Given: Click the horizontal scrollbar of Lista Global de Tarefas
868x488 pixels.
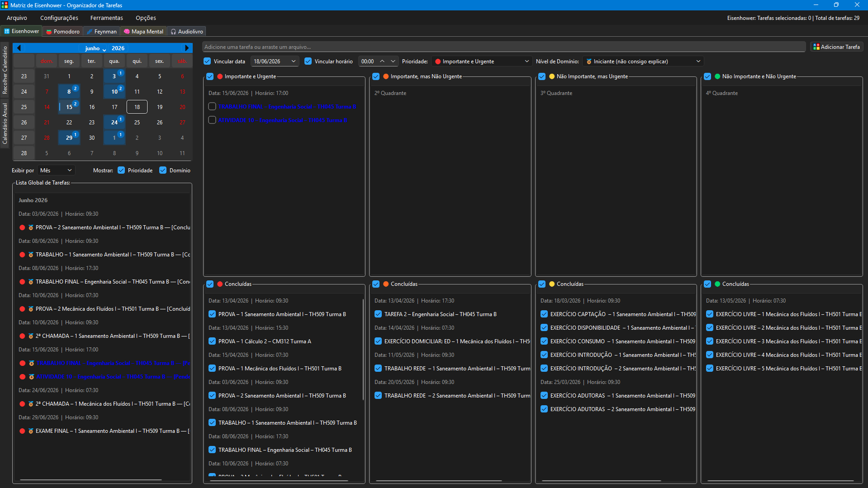Looking at the screenshot, I should (90, 479).
